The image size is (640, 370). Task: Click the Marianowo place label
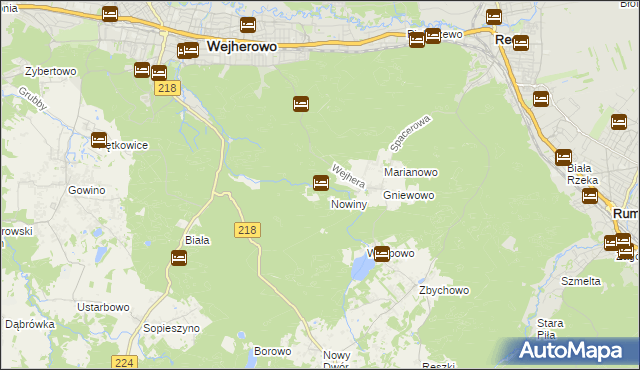tap(411, 172)
